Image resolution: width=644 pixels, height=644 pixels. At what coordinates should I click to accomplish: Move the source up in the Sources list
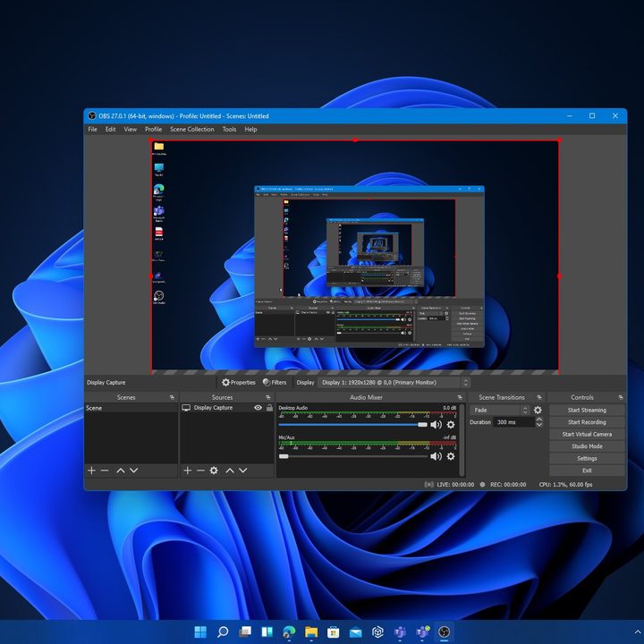(230, 470)
